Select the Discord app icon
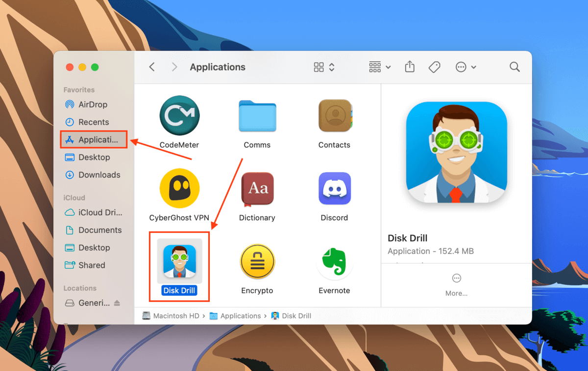The width and height of the screenshot is (588, 371). [x=335, y=188]
